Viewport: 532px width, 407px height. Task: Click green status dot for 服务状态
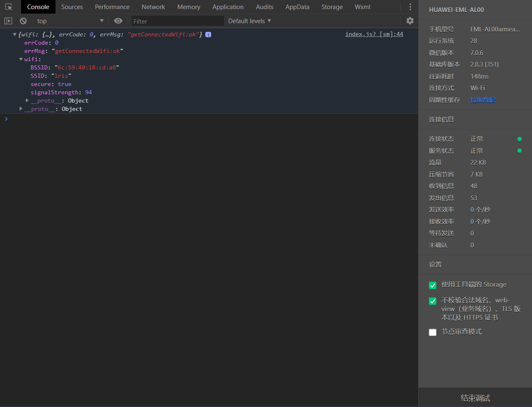coord(520,151)
